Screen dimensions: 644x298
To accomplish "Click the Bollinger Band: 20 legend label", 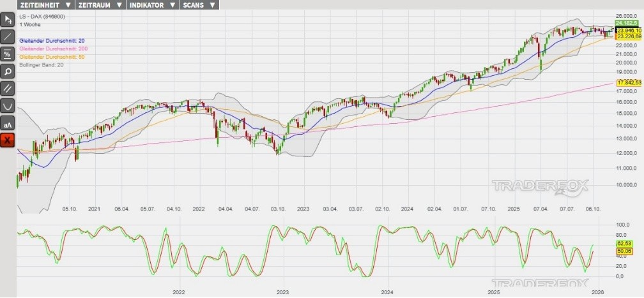I will point(42,64).
